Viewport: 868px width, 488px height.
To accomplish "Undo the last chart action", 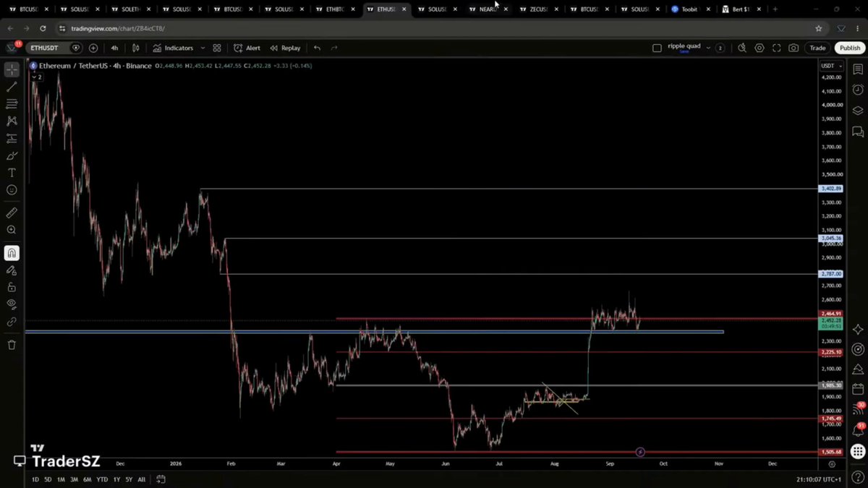I will 317,48.
